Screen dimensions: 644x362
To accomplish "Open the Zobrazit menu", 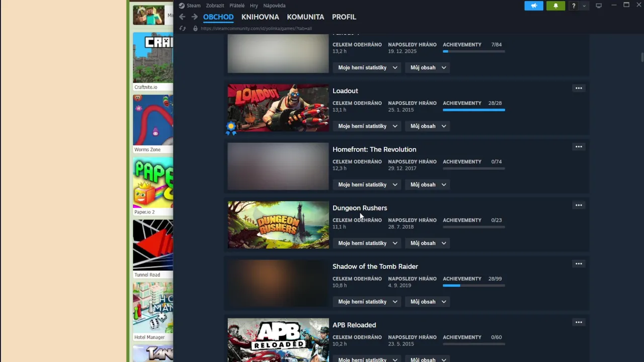I will (x=215, y=6).
